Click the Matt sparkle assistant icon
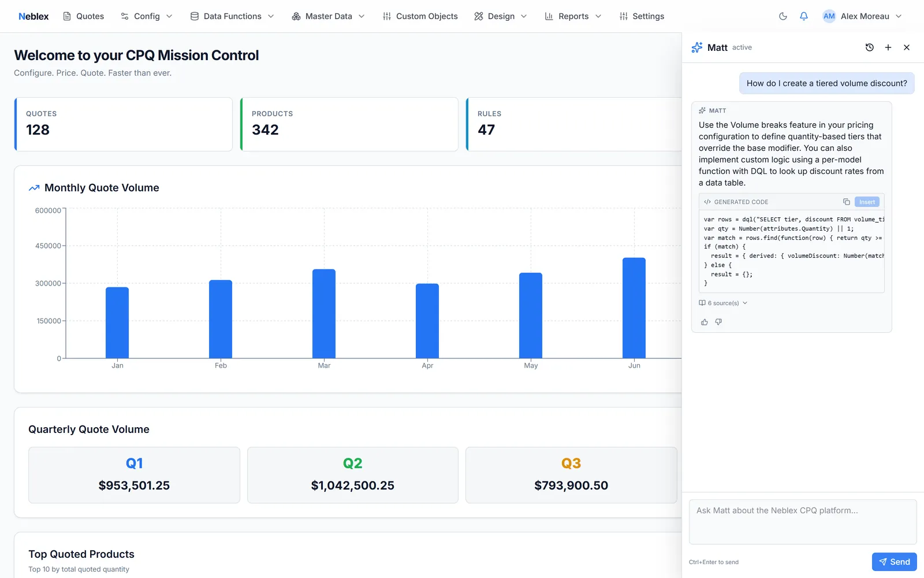Viewport: 924px width, 578px height. [x=697, y=47]
